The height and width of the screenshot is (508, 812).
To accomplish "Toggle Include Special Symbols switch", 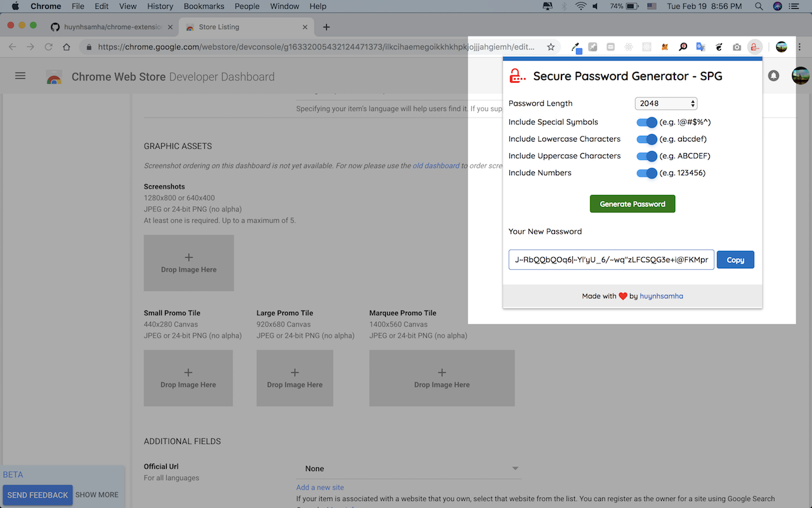I will pos(646,122).
